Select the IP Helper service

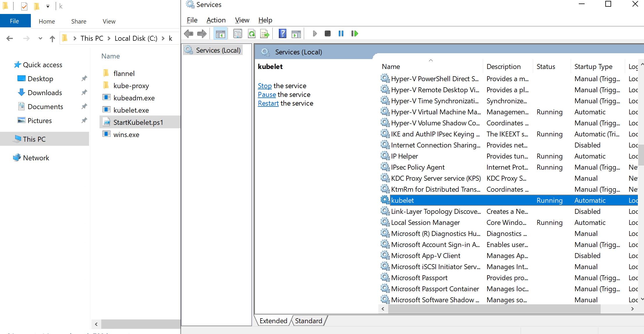pos(509,156)
